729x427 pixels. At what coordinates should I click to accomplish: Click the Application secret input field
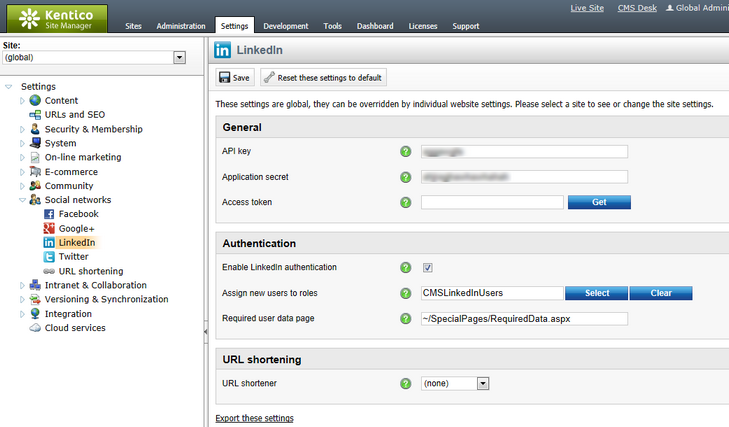(524, 177)
